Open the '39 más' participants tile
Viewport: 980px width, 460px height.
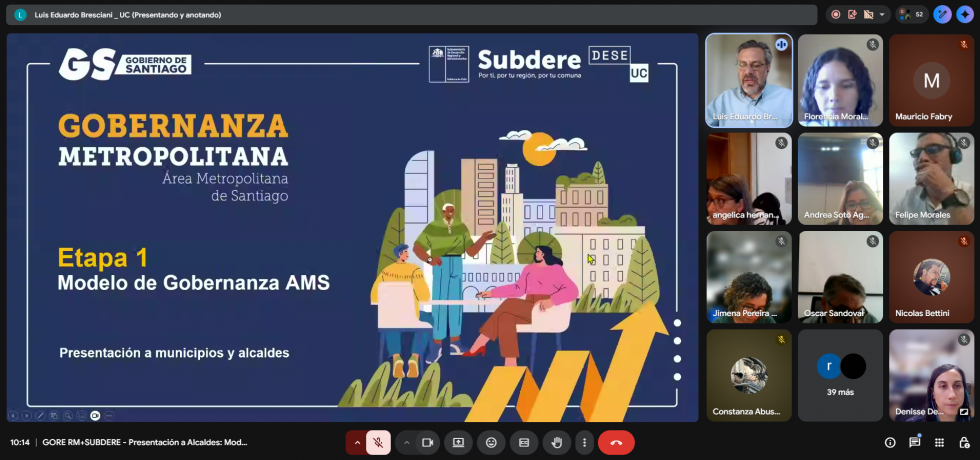pos(840,375)
